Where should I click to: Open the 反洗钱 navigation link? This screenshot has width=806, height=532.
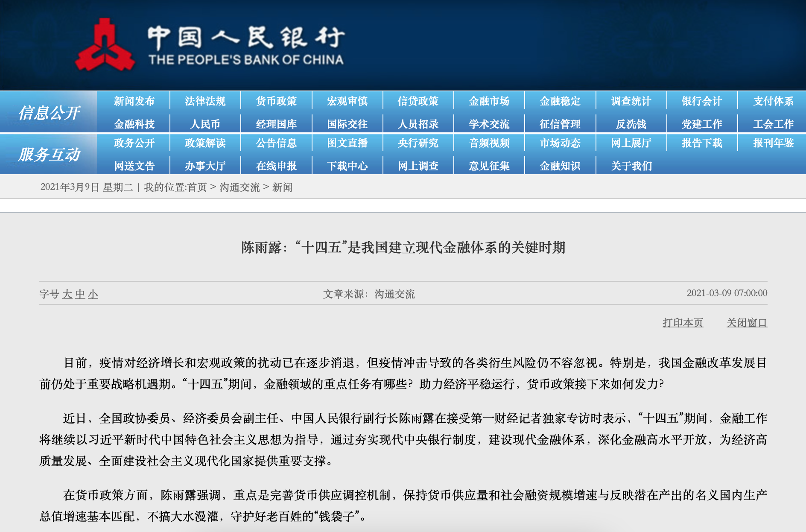631,124
